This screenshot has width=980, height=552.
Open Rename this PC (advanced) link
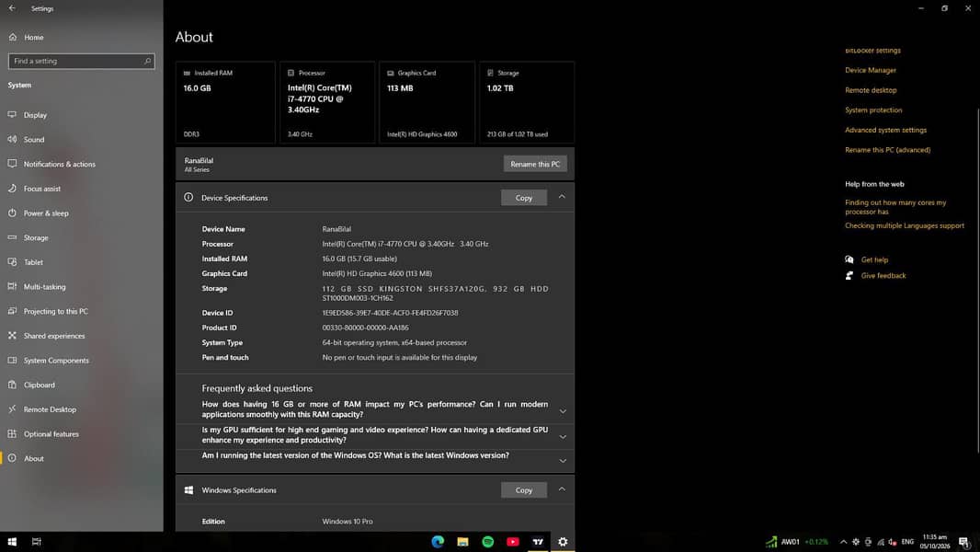pos(887,150)
